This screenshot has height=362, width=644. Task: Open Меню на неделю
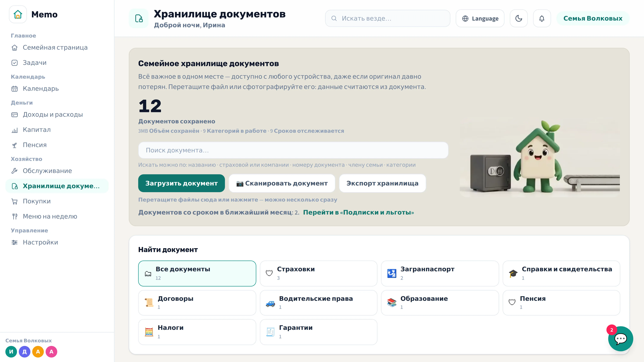point(57,216)
